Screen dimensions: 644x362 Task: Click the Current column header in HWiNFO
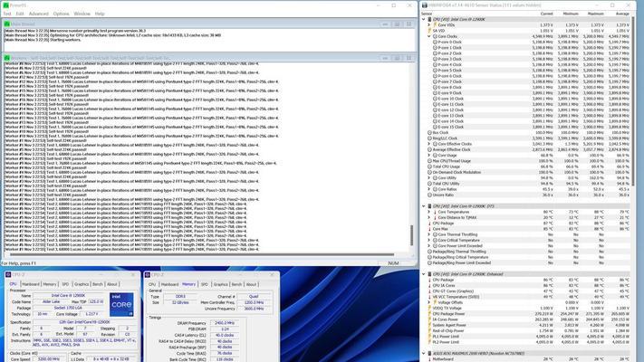point(546,14)
